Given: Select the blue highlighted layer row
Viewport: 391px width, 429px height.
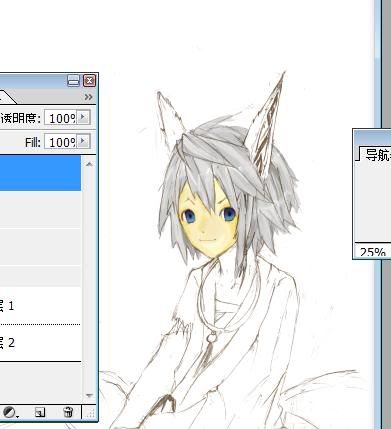Looking at the screenshot, I should click(40, 173).
